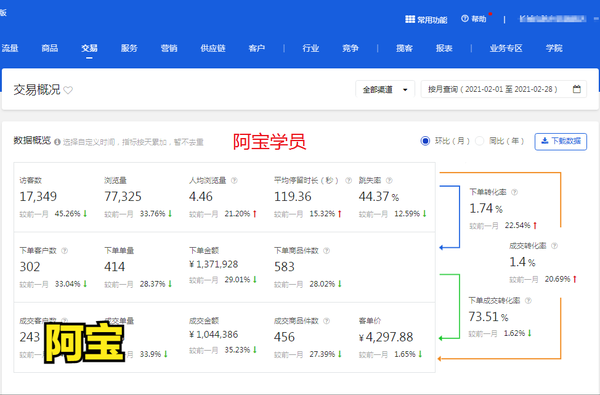Image resolution: width=600 pixels, height=395 pixels.
Task: Switch to the 商品 tab
Action: 50,48
